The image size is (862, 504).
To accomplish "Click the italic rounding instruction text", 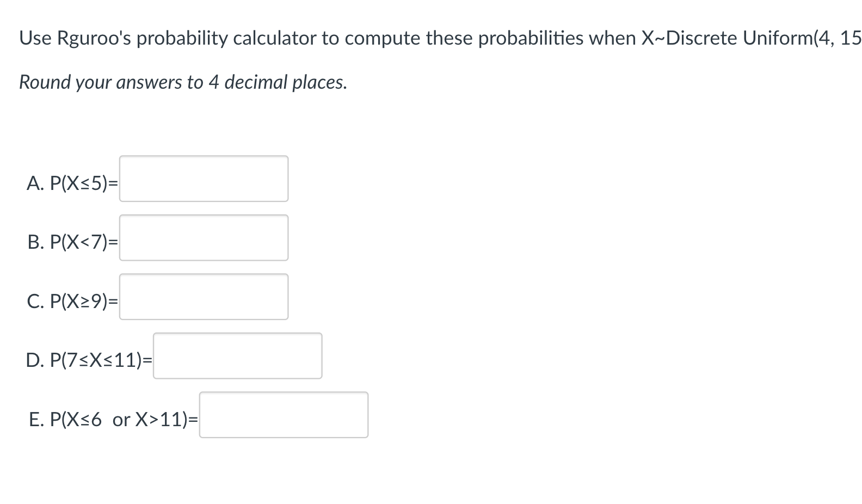I will point(182,82).
